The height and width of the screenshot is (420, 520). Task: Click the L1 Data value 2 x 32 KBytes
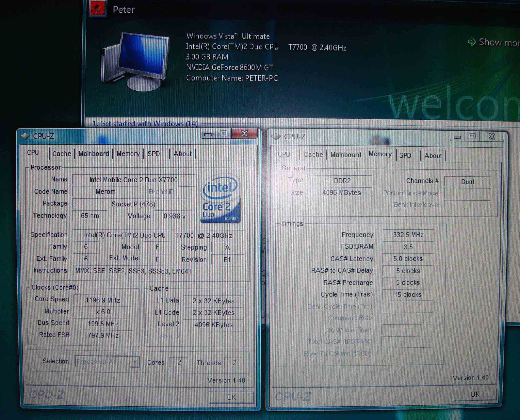(x=213, y=301)
